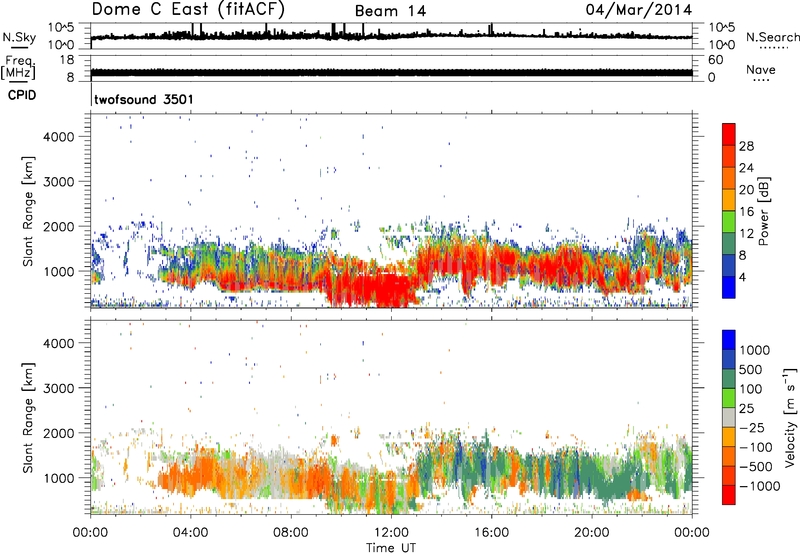Click the 'Freq. [MHz]' axis label
This screenshot has height=554, width=800.
point(18,67)
